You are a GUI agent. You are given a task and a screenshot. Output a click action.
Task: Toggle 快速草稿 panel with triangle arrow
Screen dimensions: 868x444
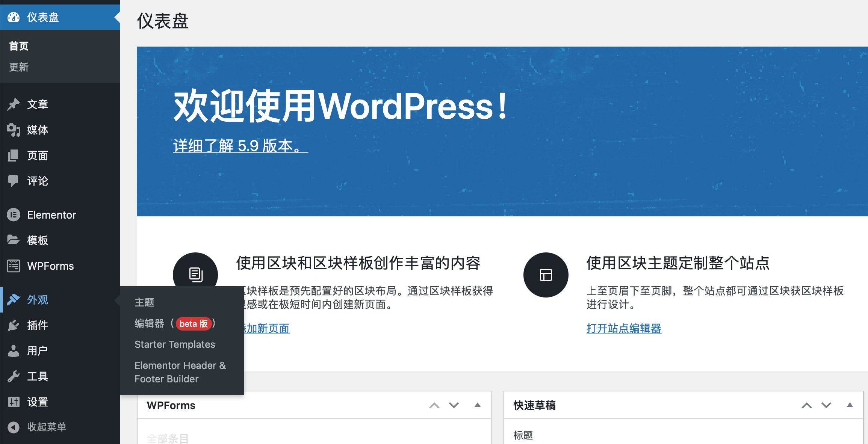point(850,405)
